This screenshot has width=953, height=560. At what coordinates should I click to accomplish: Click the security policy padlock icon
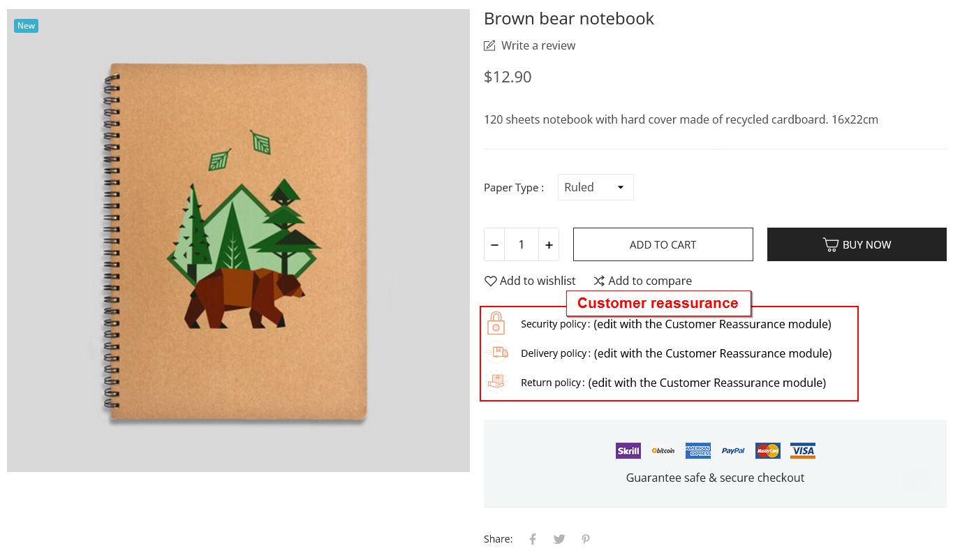click(x=496, y=323)
